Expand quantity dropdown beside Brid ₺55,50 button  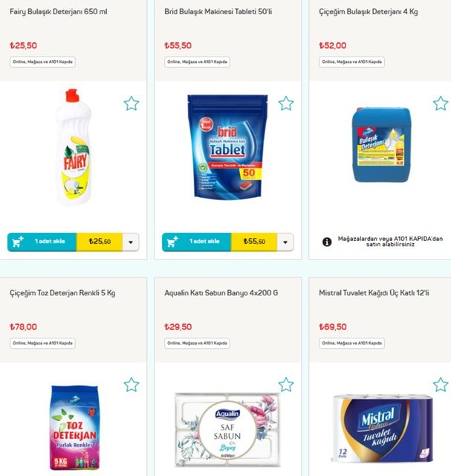tap(285, 242)
